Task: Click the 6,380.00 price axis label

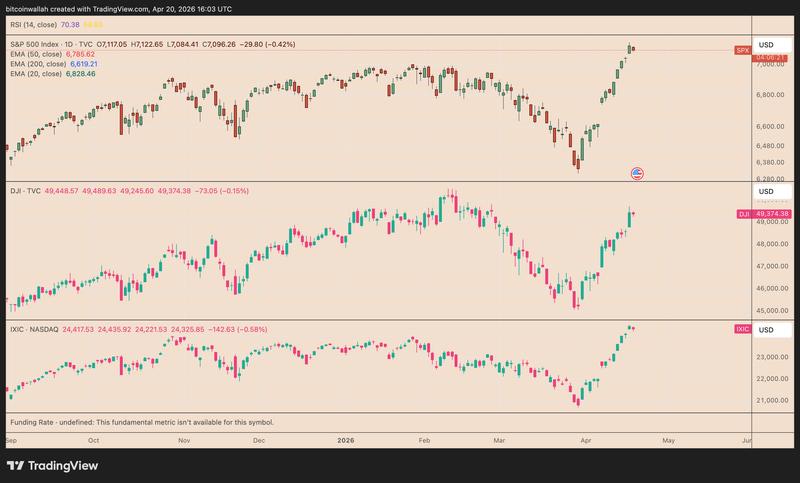Action: click(770, 163)
